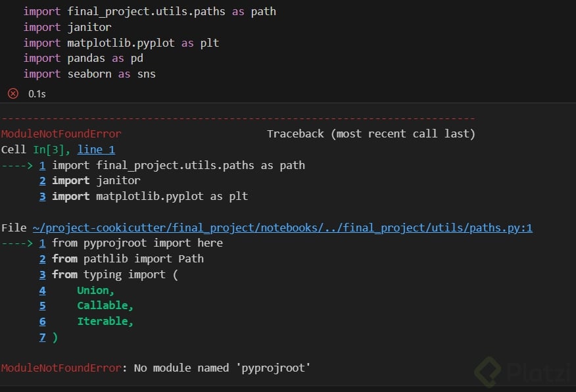
Task: Open the paths.py:1 file path link
Action: (283, 228)
